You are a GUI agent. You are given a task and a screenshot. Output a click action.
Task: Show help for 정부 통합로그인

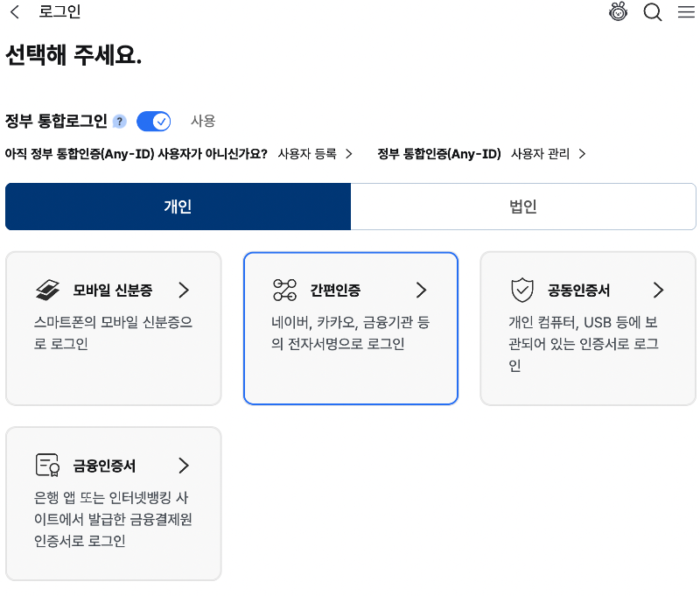[x=120, y=122]
